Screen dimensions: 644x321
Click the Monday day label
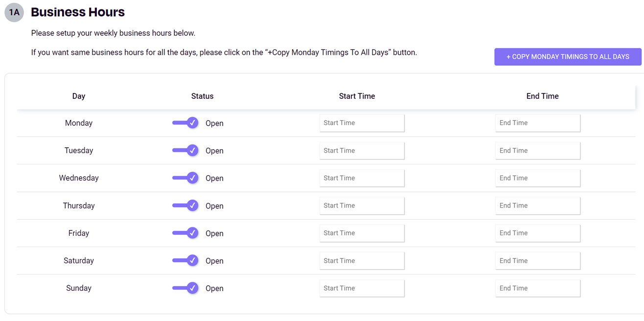click(x=79, y=123)
